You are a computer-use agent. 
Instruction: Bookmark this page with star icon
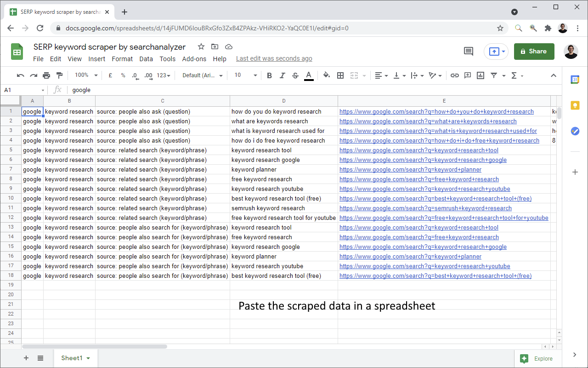(x=500, y=28)
